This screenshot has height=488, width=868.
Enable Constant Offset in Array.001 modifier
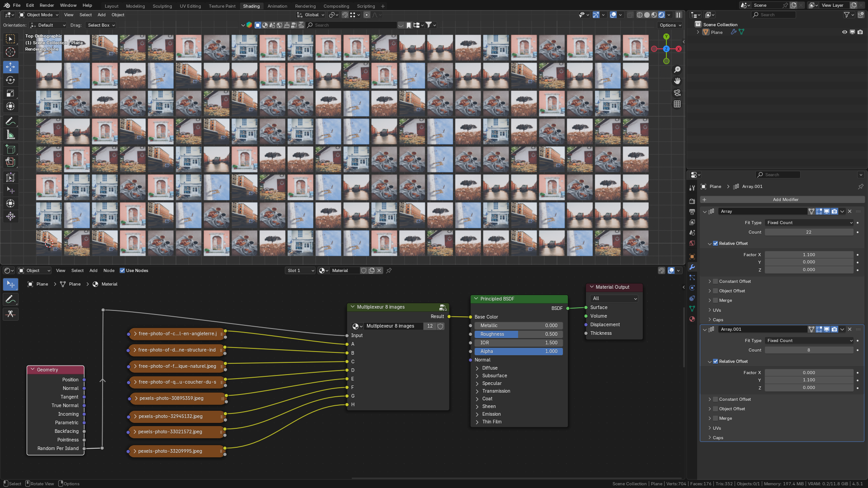pos(715,399)
